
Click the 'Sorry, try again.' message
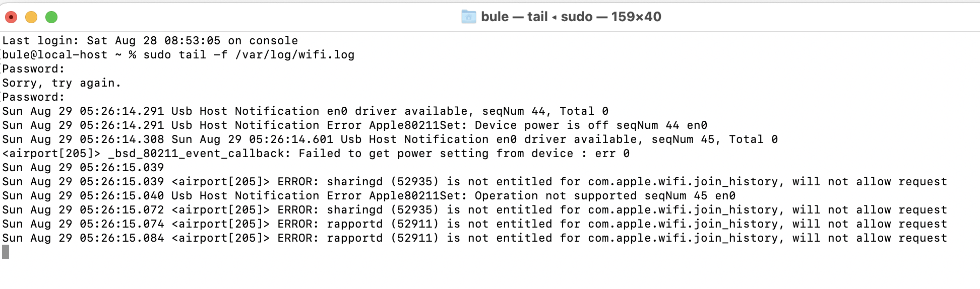tap(62, 83)
